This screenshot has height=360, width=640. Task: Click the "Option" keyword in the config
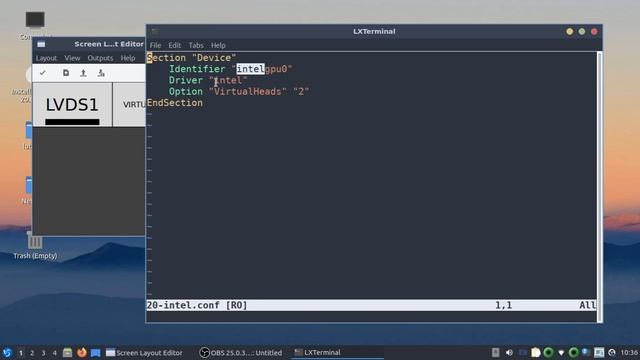pos(186,91)
